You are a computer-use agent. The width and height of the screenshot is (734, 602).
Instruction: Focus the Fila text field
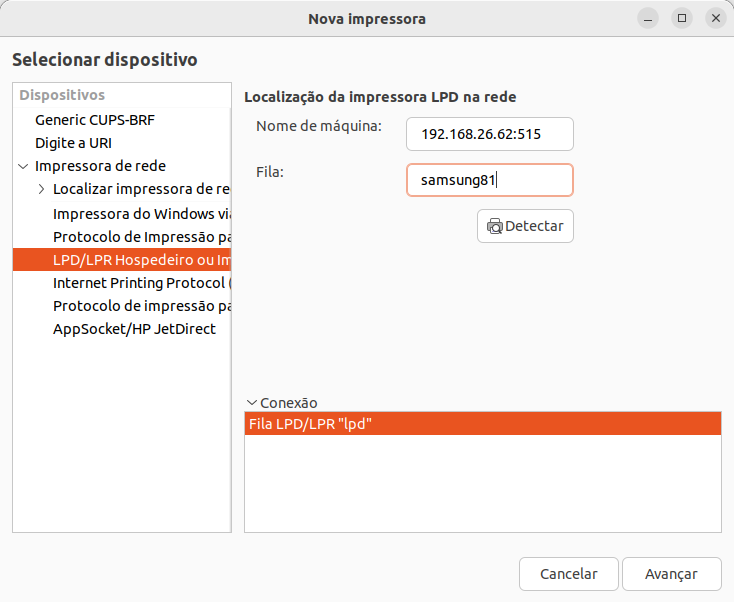pos(489,180)
